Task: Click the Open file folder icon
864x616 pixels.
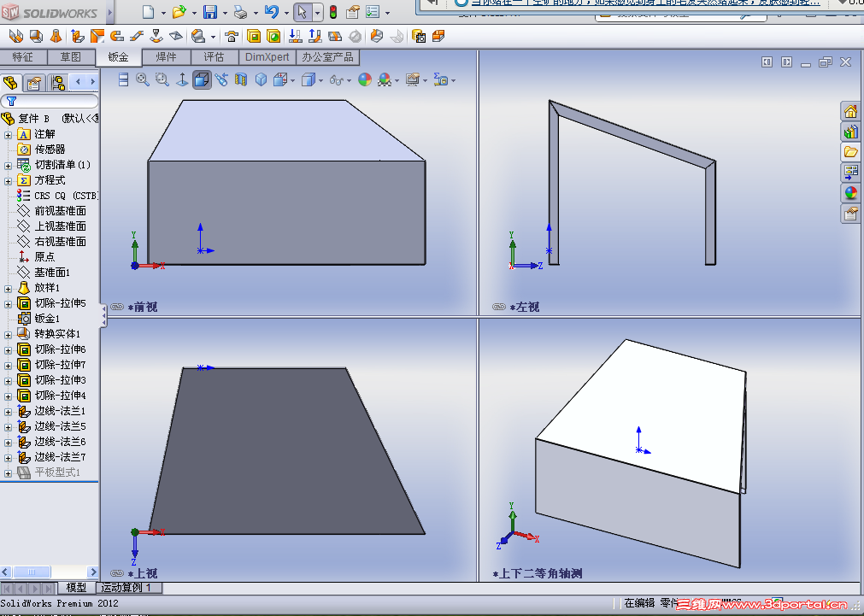Action: [x=179, y=12]
